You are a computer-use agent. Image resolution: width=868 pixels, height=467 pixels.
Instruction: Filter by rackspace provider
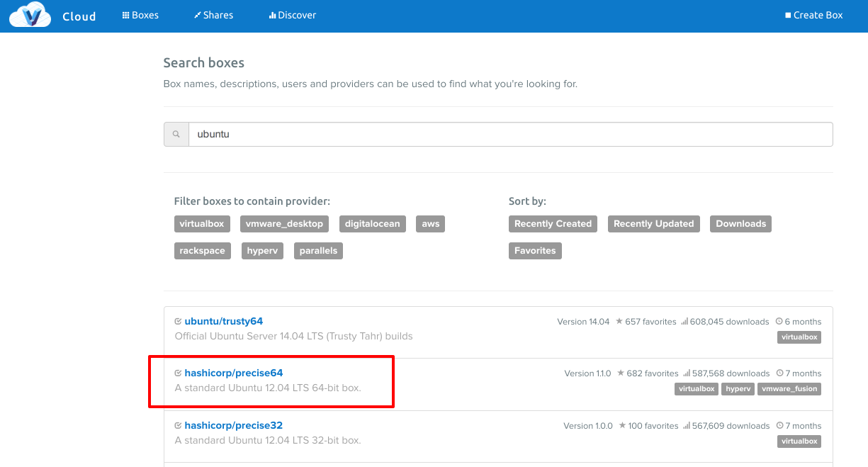tap(203, 251)
